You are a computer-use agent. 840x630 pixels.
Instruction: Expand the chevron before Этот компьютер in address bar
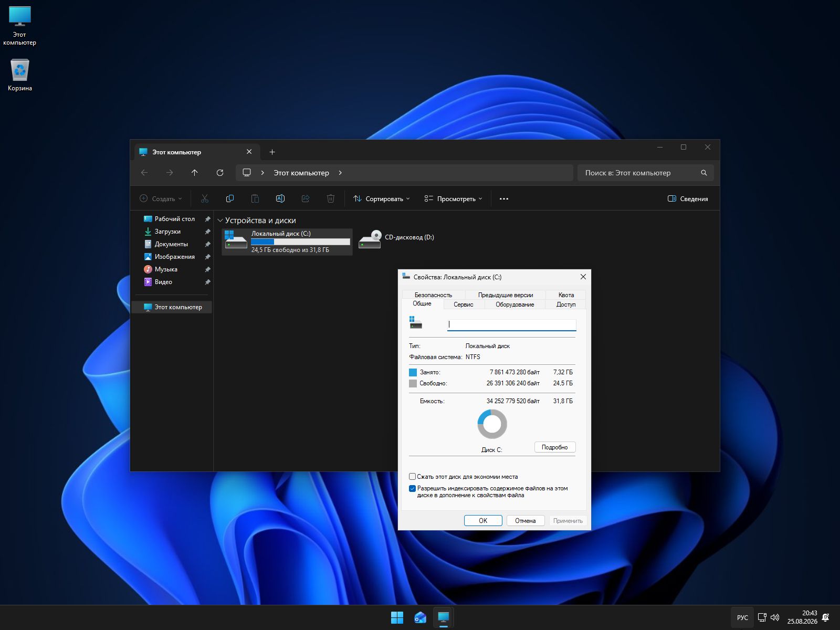click(x=262, y=173)
